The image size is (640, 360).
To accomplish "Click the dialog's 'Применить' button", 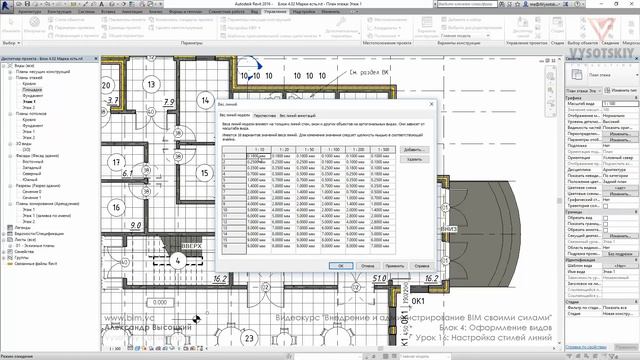I will 394,266.
